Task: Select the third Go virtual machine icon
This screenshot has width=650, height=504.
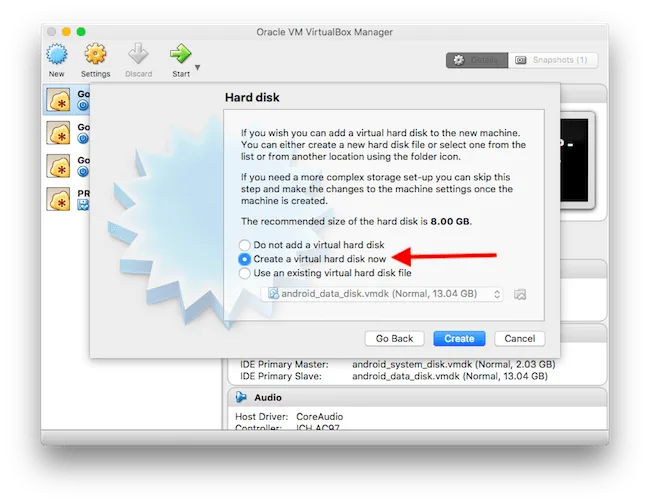Action: click(x=58, y=166)
